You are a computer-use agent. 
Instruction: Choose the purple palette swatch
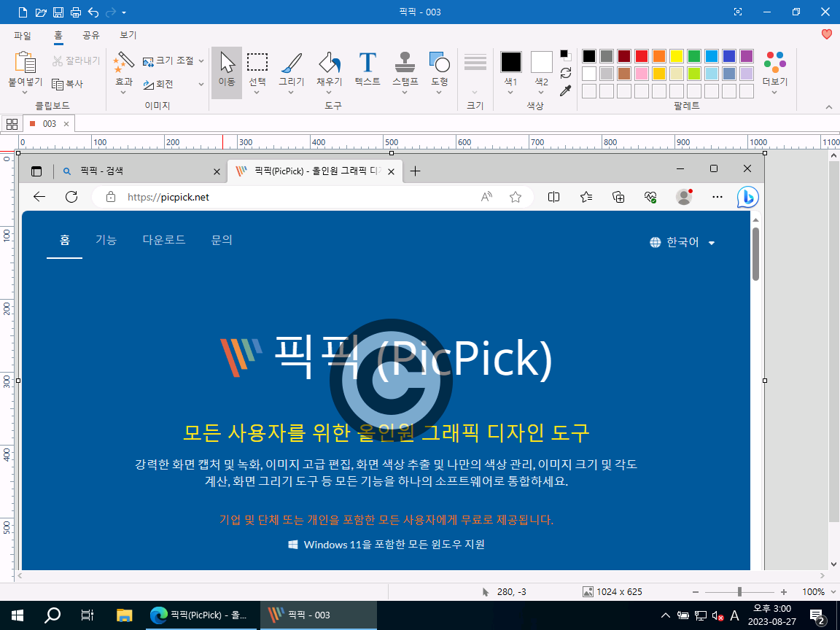point(747,55)
